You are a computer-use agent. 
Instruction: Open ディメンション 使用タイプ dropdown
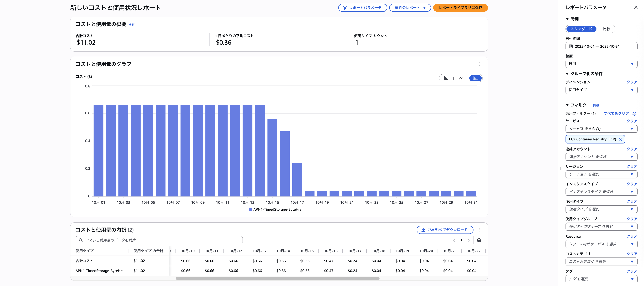pos(601,90)
